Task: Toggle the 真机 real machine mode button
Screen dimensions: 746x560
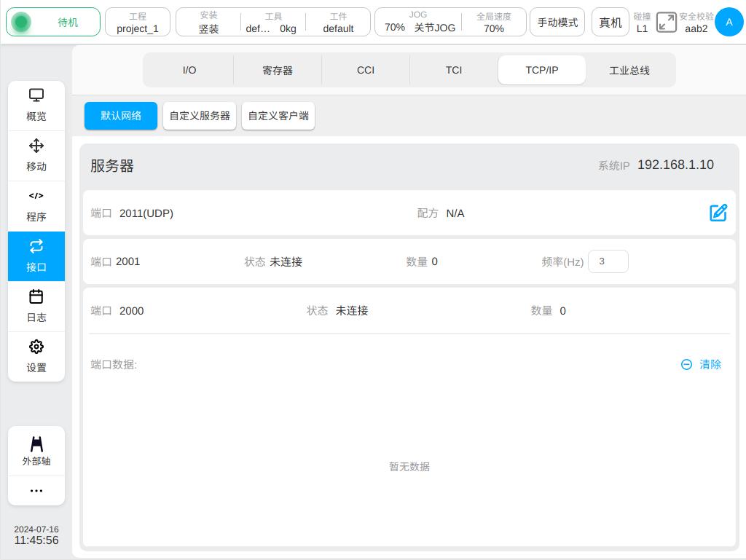Action: 610,23
